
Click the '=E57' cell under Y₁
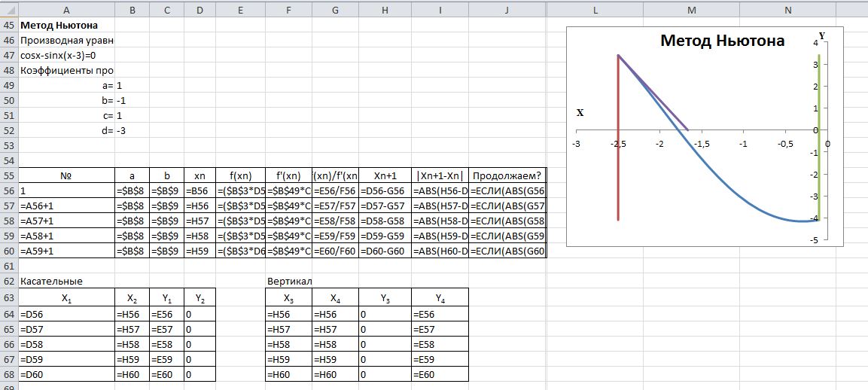coord(166,329)
